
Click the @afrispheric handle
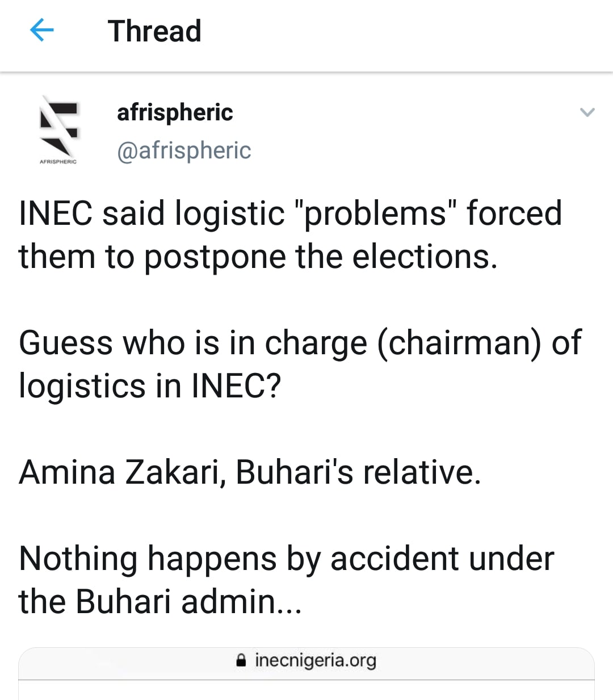(184, 150)
